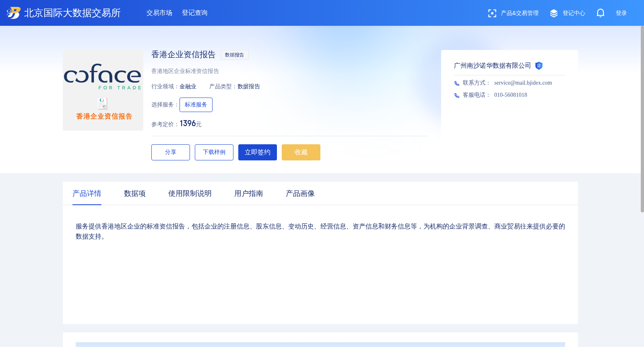Click the 北京国际大数据交易所 site title

coord(72,13)
